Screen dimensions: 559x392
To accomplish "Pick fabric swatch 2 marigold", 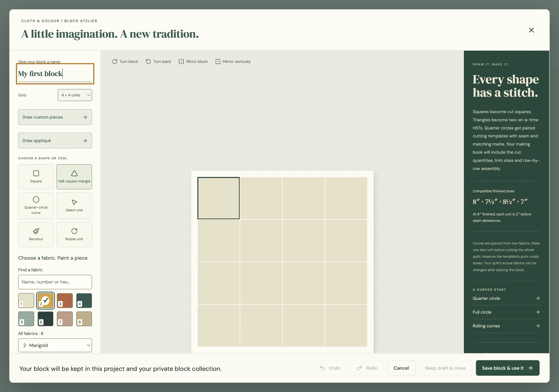I will 46,300.
